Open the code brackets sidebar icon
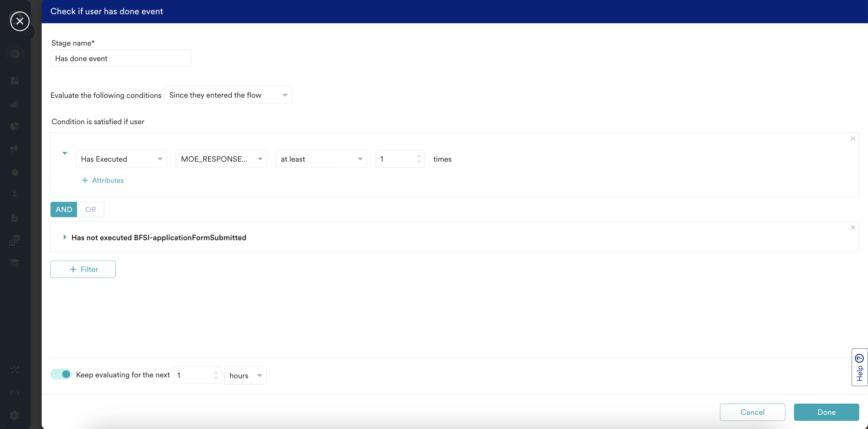The height and width of the screenshot is (429, 868). pos(14,393)
